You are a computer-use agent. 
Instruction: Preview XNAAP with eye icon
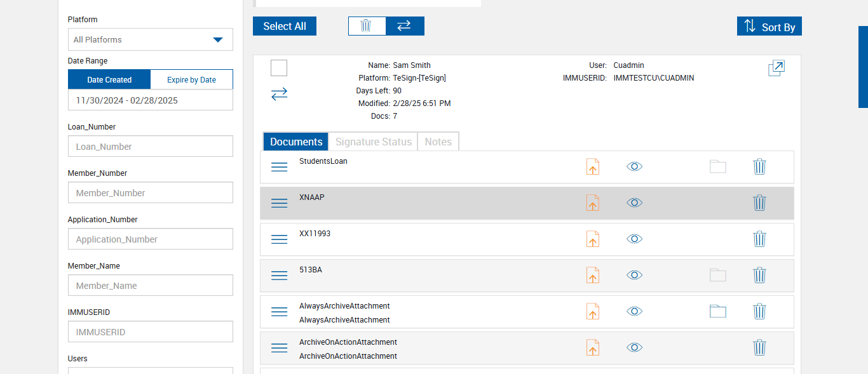coord(635,203)
